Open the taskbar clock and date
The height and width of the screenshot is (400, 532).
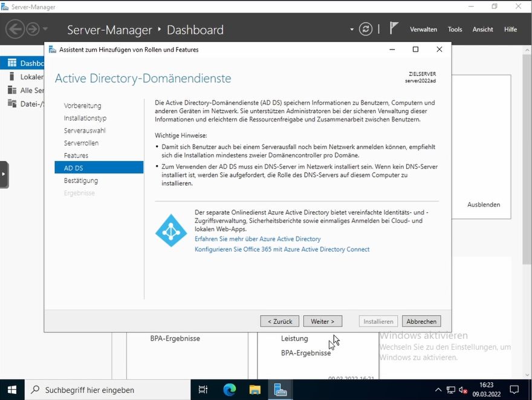coord(487,390)
